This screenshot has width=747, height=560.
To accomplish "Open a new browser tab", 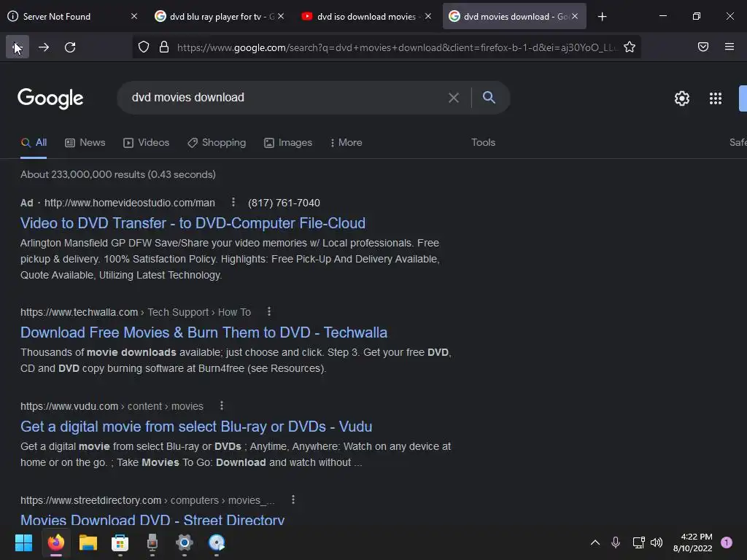I will 602,17.
